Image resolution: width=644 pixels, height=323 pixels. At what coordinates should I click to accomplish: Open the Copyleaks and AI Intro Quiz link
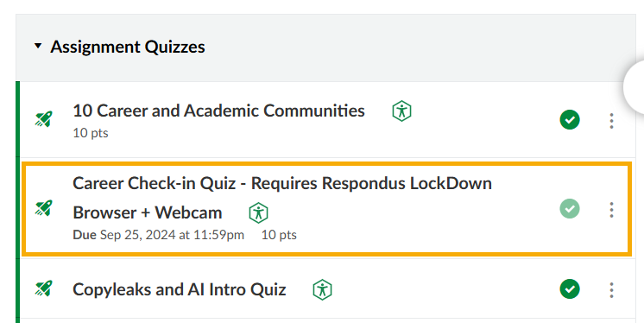coord(180,289)
